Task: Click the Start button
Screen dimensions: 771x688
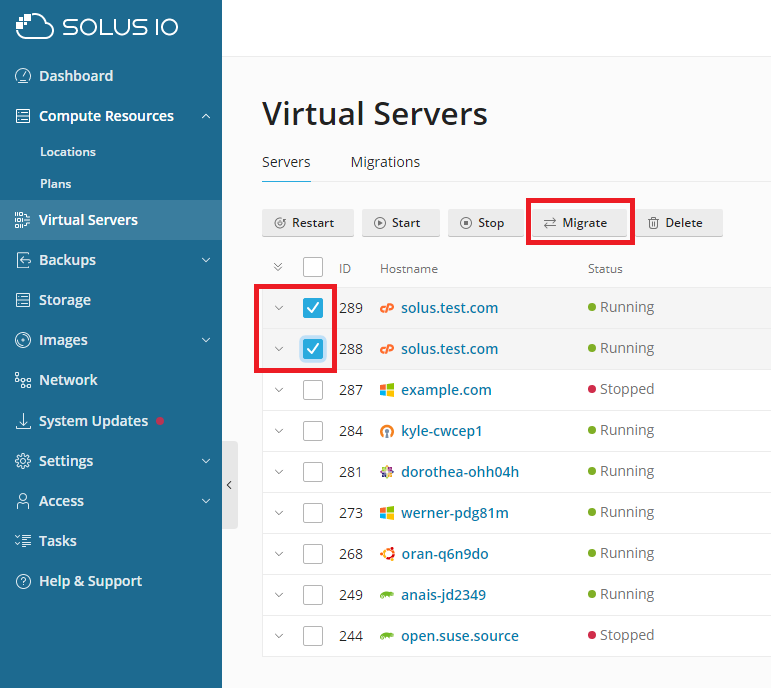Action: pos(401,223)
